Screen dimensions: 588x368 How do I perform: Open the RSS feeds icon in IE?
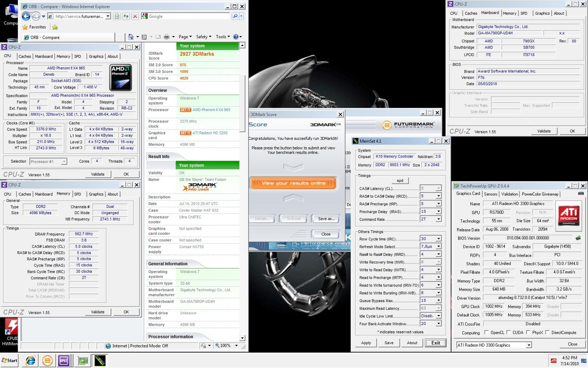(144, 37)
